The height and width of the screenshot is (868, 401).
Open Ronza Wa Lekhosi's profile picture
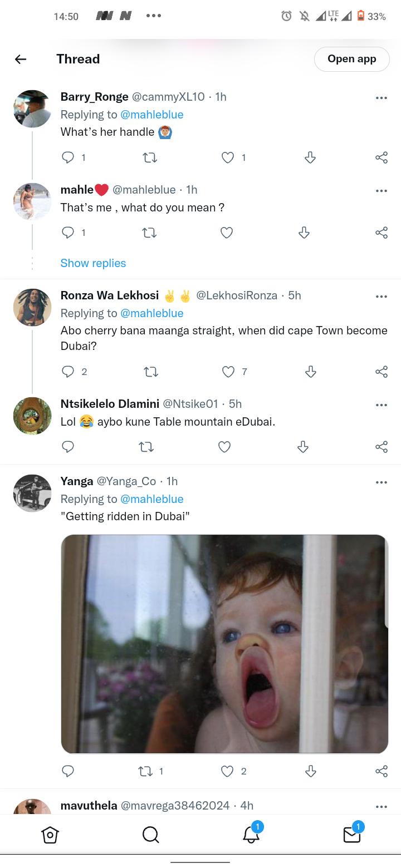point(32,307)
